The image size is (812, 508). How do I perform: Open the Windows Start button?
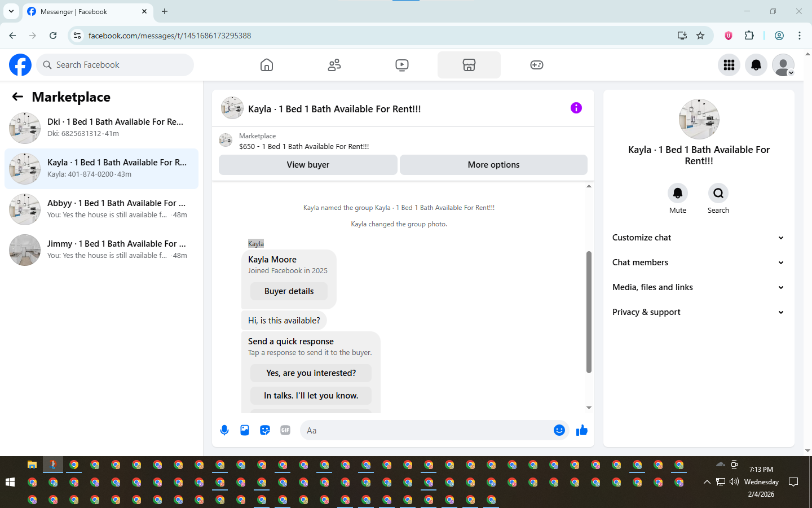(10, 482)
